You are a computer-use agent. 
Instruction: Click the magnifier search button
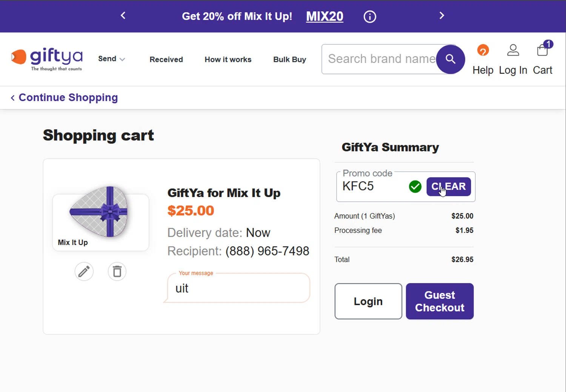coord(451,59)
